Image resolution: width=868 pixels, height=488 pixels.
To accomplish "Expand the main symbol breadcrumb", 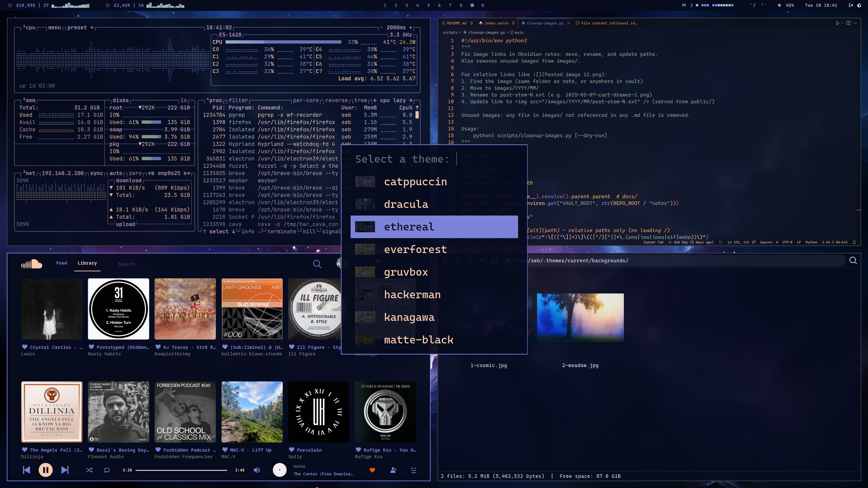I will coord(519,33).
